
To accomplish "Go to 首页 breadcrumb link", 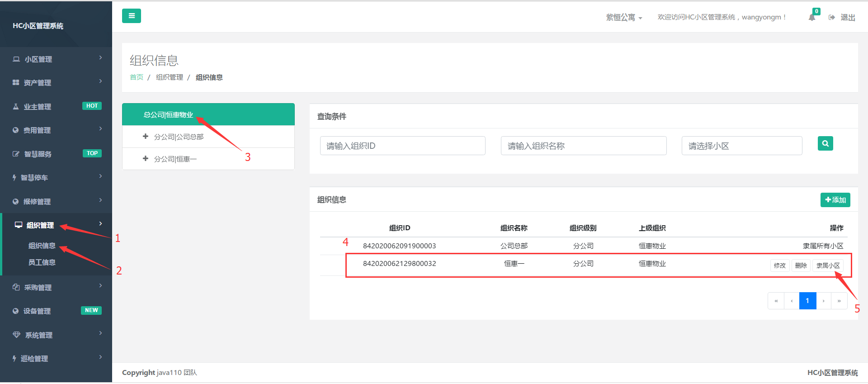I will 137,77.
